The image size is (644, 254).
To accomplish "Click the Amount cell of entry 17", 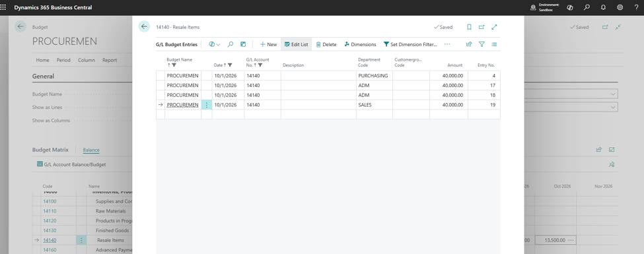I will 448,85.
